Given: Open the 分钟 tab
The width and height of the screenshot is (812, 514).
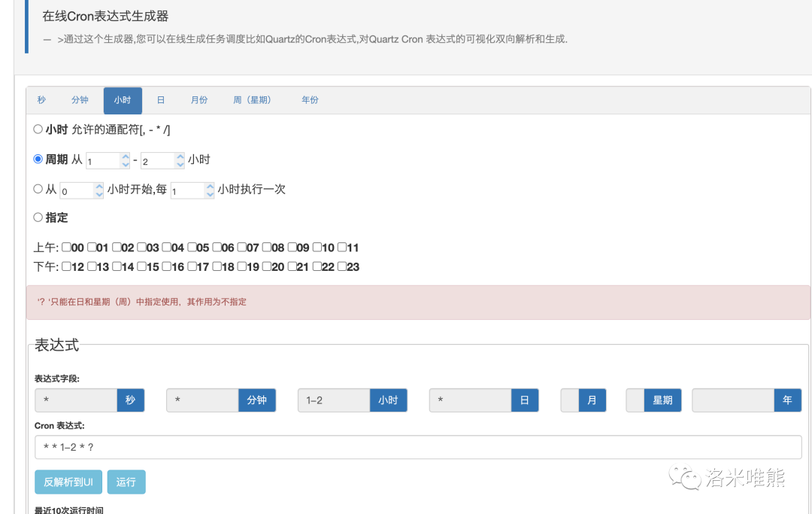Looking at the screenshot, I should point(80,100).
